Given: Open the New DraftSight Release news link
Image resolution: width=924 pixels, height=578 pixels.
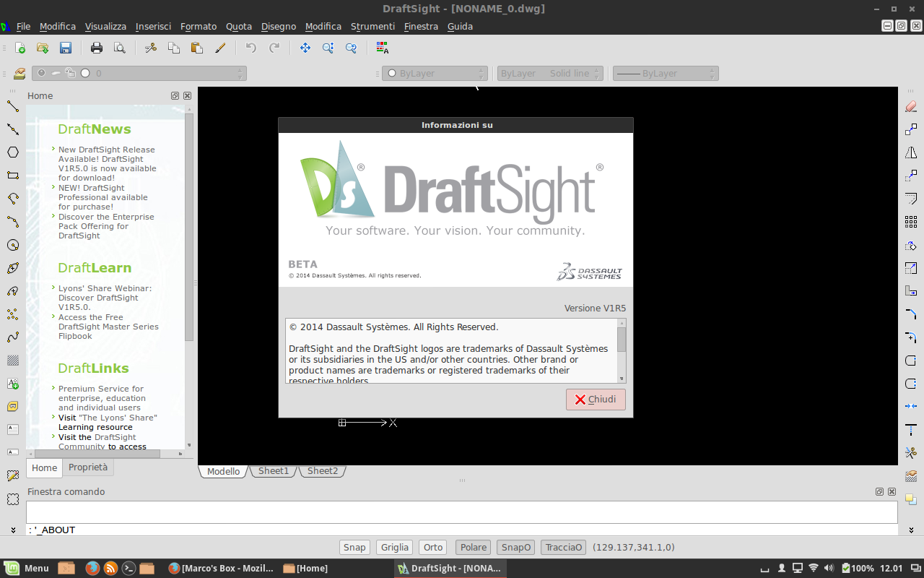Looking at the screenshot, I should [107, 163].
